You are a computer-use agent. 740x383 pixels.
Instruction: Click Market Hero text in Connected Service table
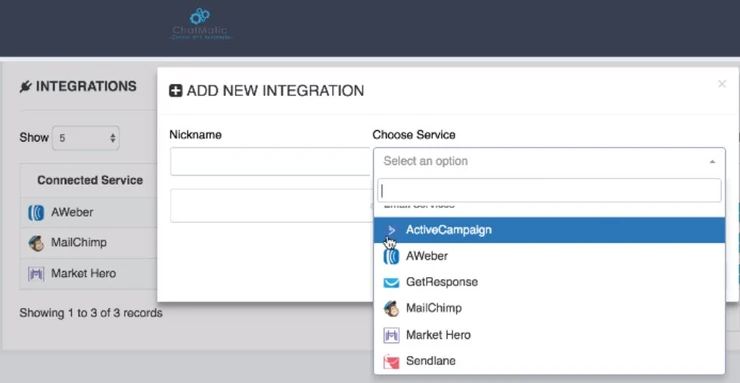point(84,274)
